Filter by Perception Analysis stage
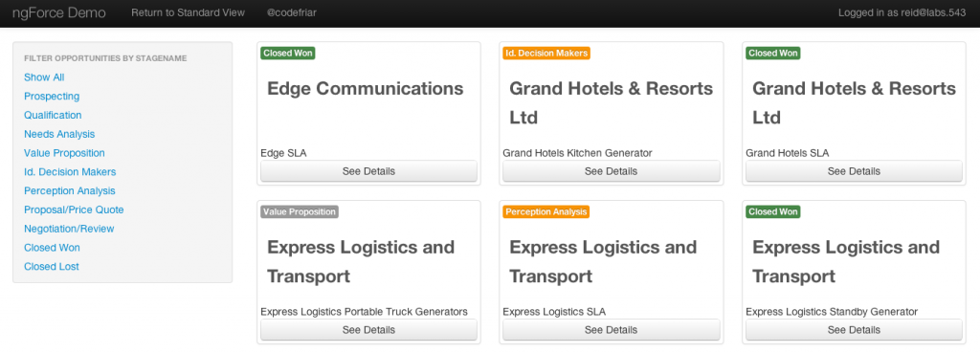The height and width of the screenshot is (353, 980). coord(69,190)
